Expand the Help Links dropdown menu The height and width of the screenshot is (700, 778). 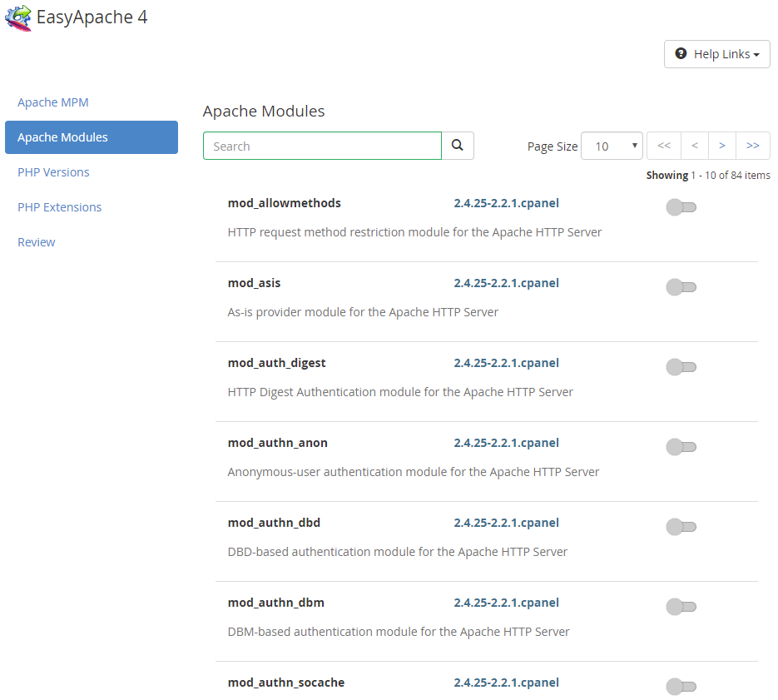click(x=717, y=54)
